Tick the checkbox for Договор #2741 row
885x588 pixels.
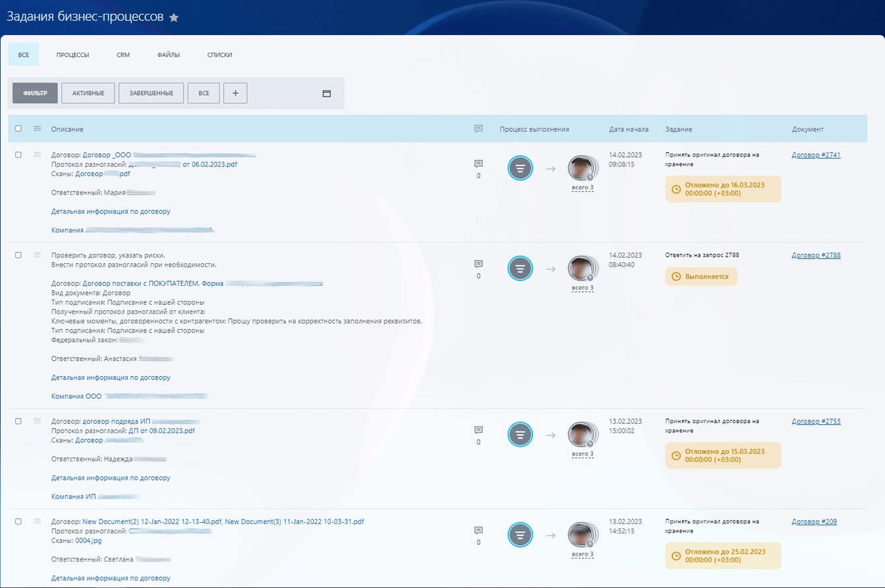pos(18,154)
